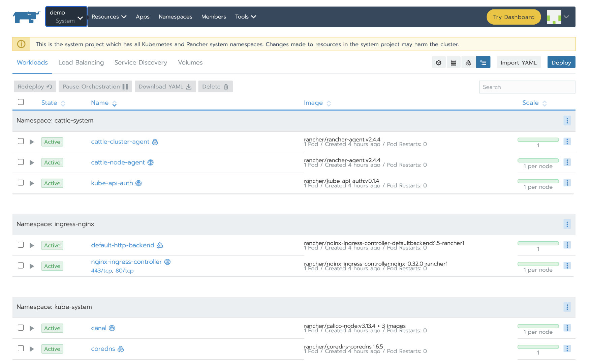The width and height of the screenshot is (591, 364).
Task: Click the Try Dashboard button
Action: point(514,17)
